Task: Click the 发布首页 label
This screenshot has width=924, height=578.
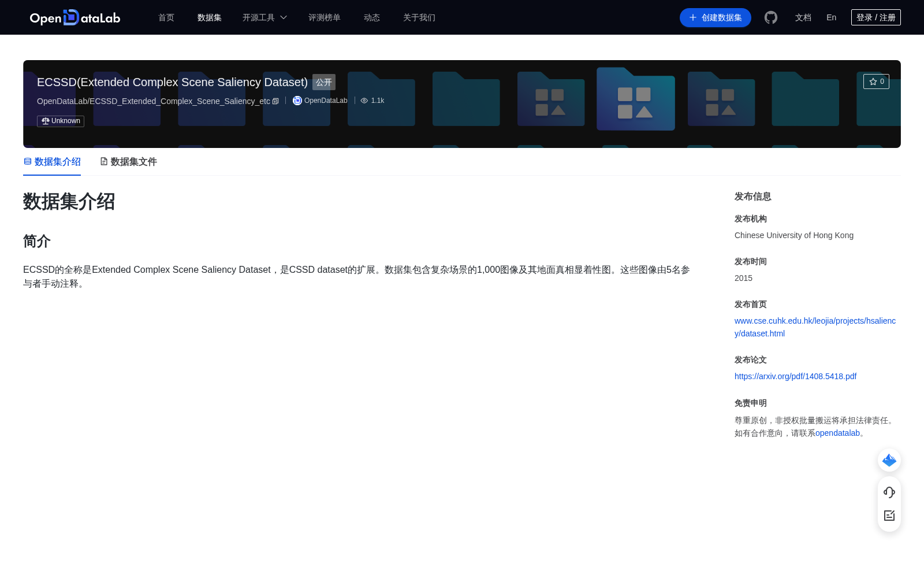Action: tap(751, 304)
